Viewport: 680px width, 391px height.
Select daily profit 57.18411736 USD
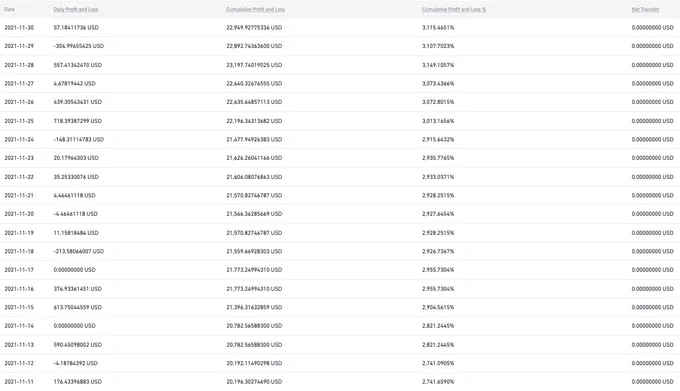pyautogui.click(x=76, y=27)
